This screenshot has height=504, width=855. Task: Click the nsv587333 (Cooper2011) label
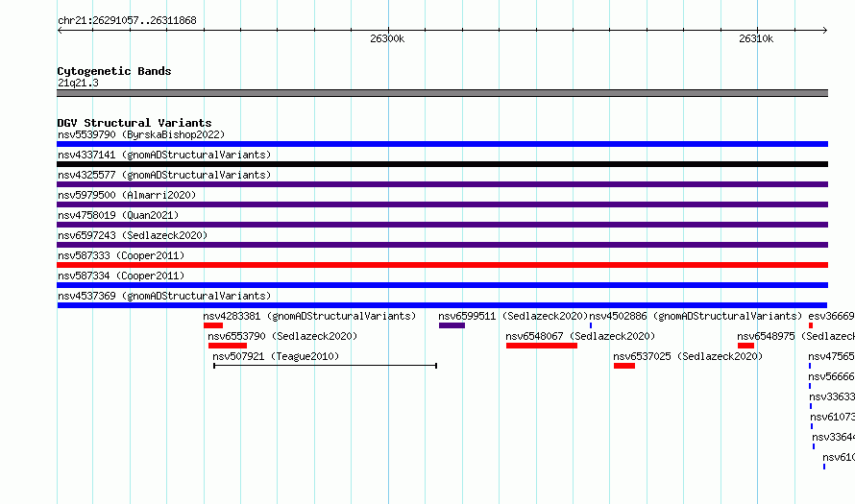click(121, 255)
